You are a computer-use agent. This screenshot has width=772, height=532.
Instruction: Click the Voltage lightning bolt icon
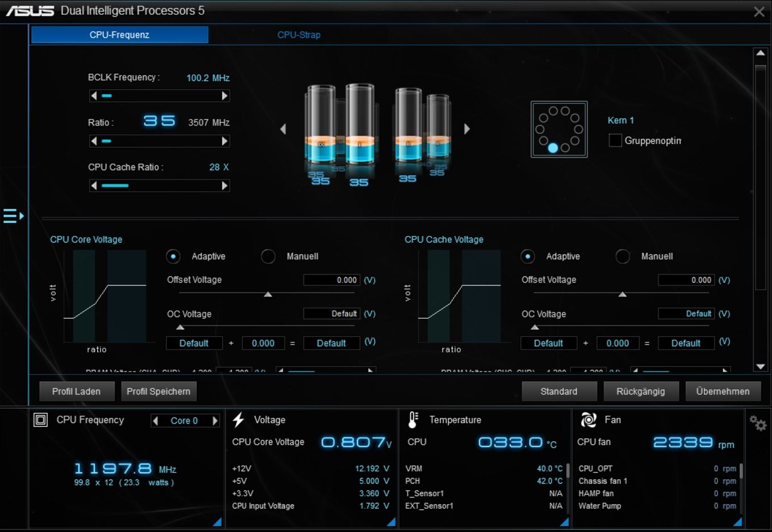click(238, 420)
